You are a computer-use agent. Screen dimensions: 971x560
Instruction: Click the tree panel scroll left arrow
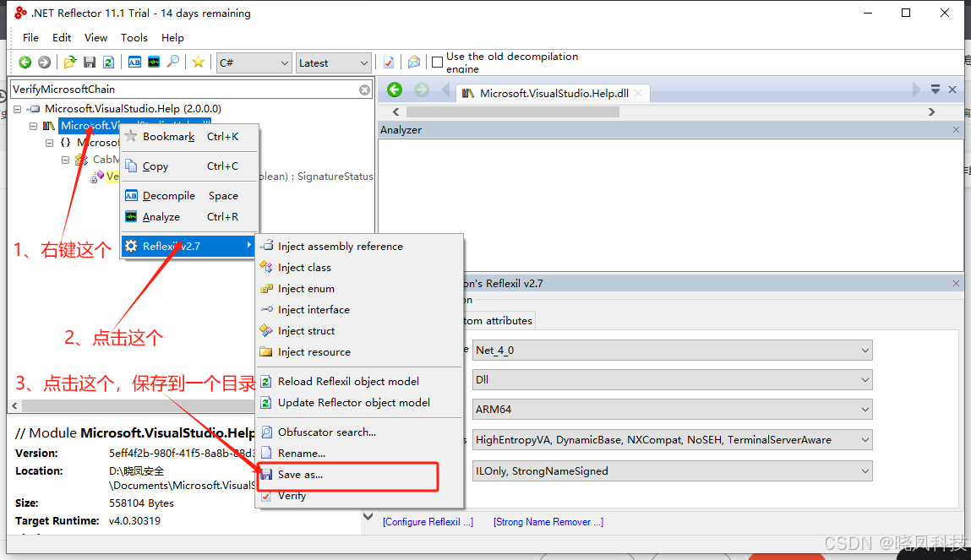point(15,406)
